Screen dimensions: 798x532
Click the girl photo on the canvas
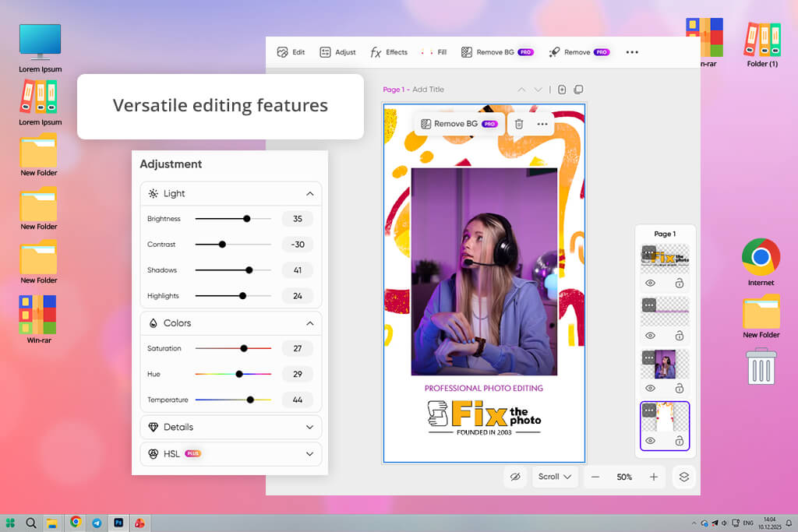pyautogui.click(x=484, y=272)
